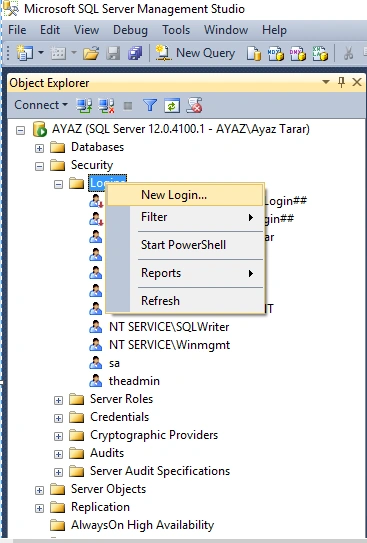Expand the Server Audit Specifications folder

[59, 472]
